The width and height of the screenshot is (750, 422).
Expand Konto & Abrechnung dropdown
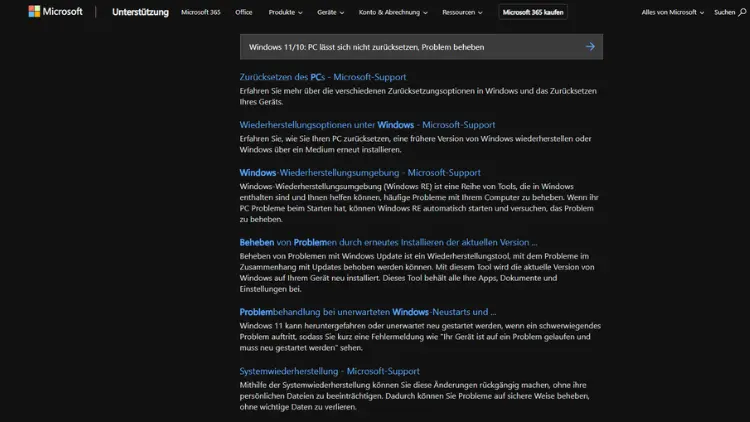[x=393, y=12]
